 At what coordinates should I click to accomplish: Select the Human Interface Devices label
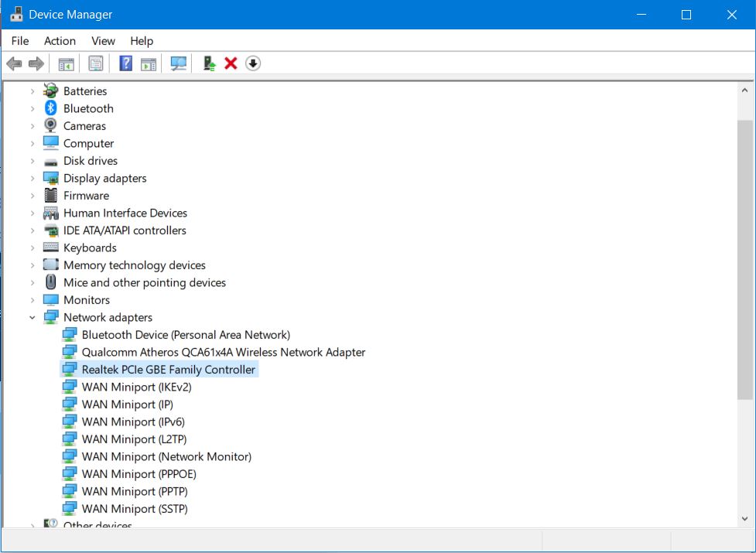(x=125, y=213)
